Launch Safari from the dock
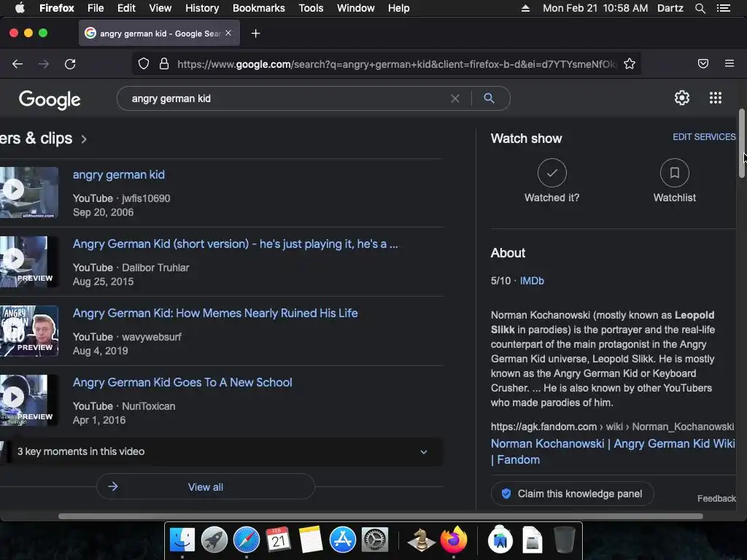Screen dimensions: 747x560 click(x=247, y=540)
